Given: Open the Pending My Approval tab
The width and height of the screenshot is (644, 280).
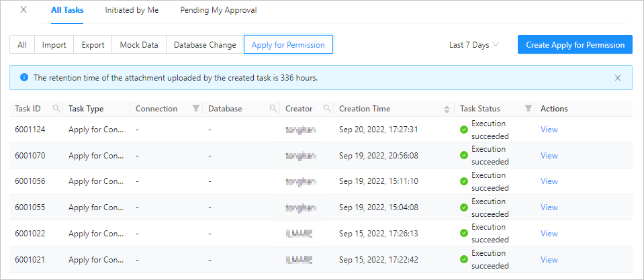Looking at the screenshot, I should (218, 10).
